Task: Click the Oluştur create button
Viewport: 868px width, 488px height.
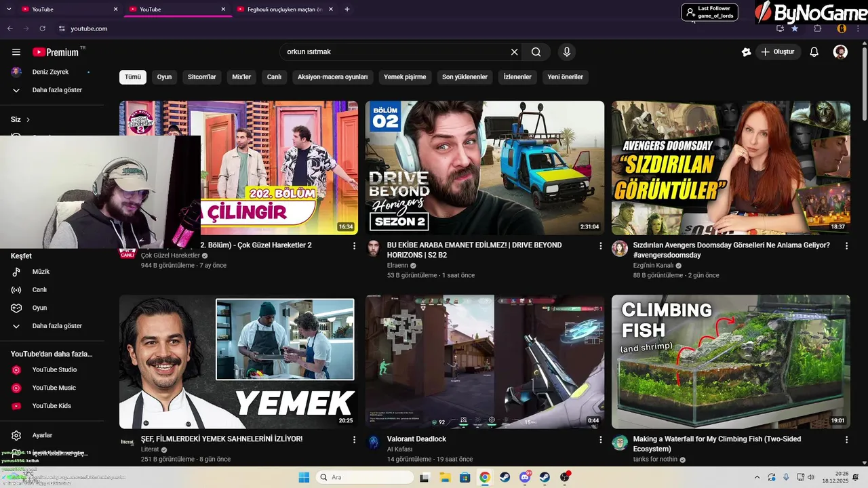Action: pos(778,52)
